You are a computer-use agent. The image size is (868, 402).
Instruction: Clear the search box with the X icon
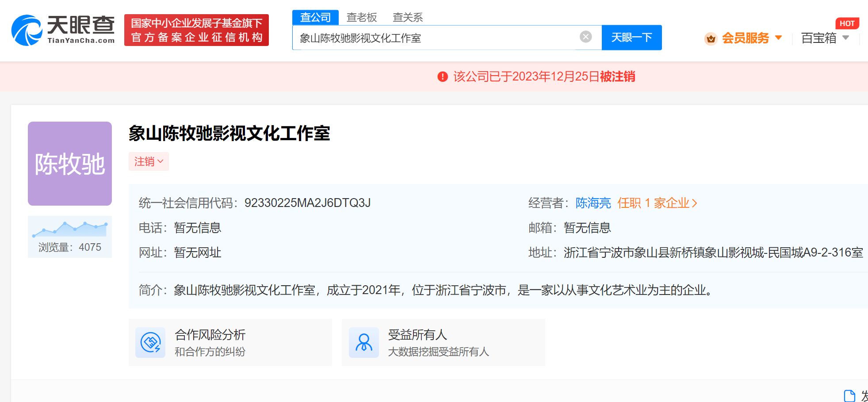[586, 37]
